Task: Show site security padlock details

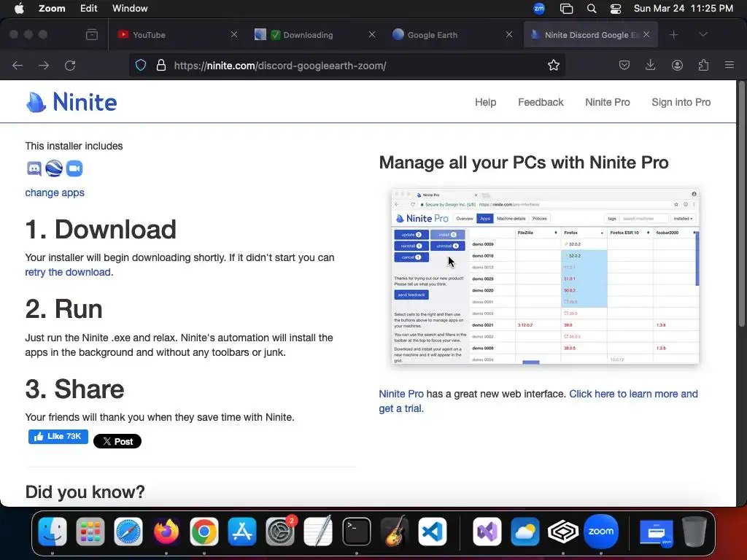Action: coord(161,65)
